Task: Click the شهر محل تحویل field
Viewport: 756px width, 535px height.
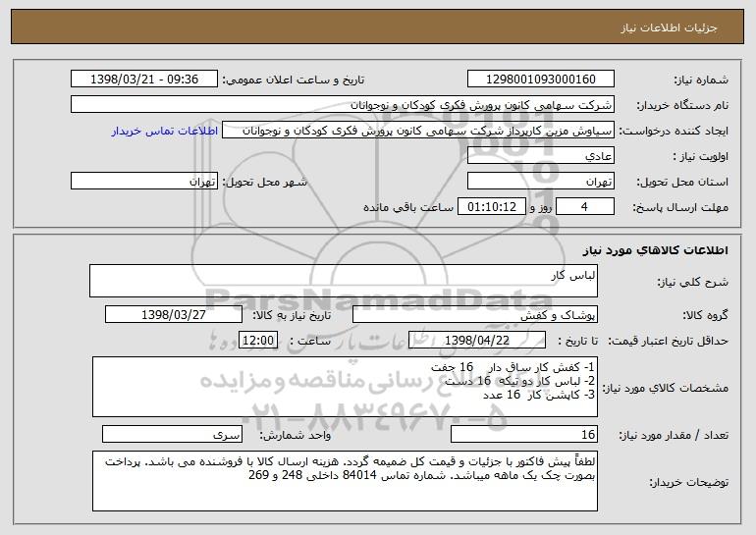Action: 144,181
